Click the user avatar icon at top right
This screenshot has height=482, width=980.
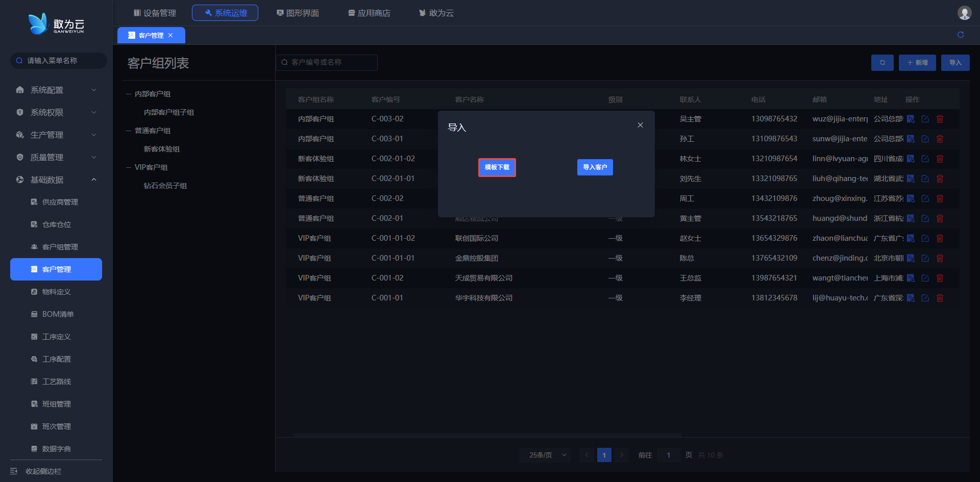964,13
